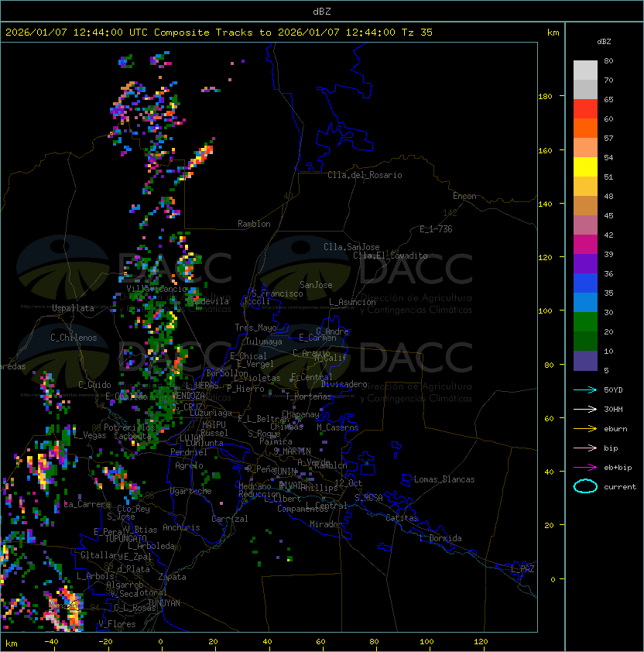
Task: Click the 'Perdriel' map label
Action: (x=188, y=452)
